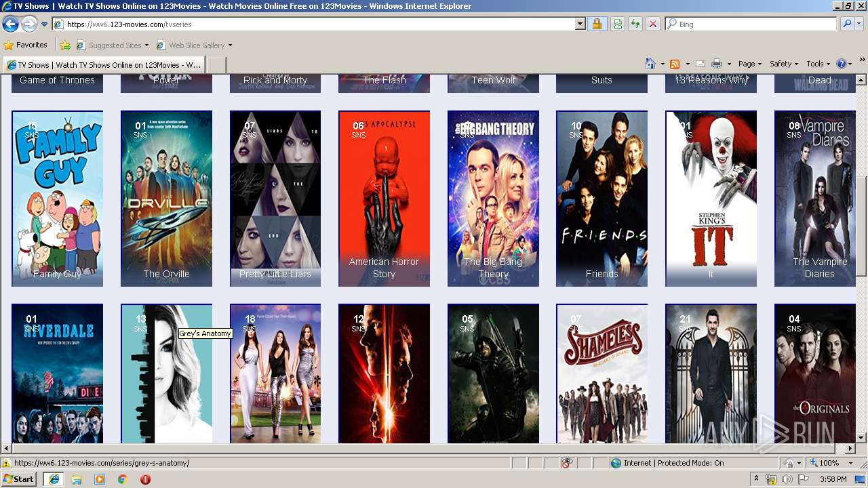Launch the Chrome taskbar icon
The width and height of the screenshot is (868, 488).
click(123, 479)
